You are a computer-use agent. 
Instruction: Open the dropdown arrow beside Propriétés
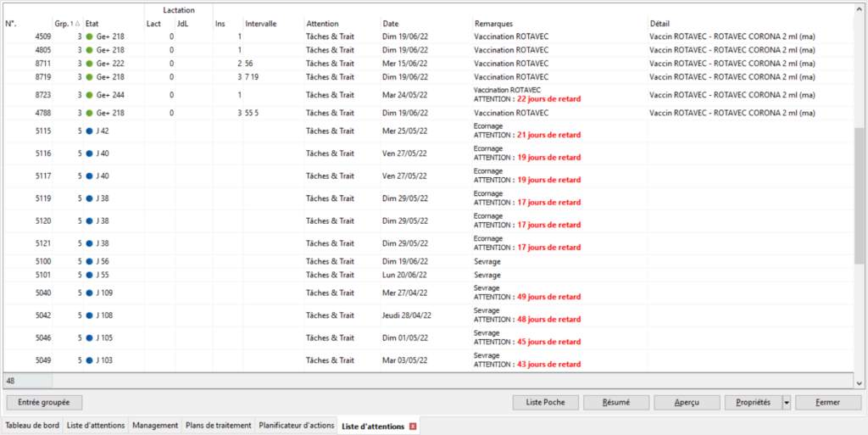[x=787, y=403]
